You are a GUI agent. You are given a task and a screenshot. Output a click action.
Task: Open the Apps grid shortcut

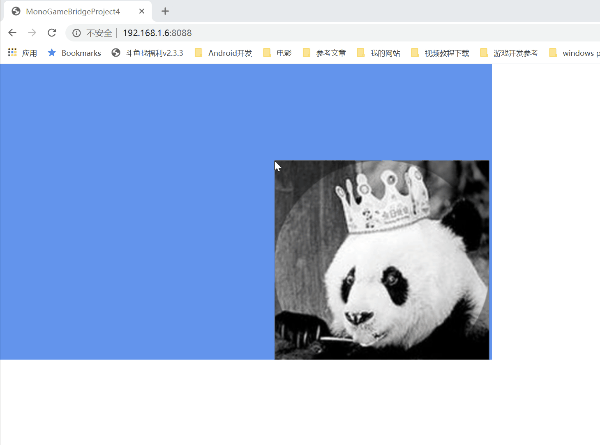pos(12,52)
